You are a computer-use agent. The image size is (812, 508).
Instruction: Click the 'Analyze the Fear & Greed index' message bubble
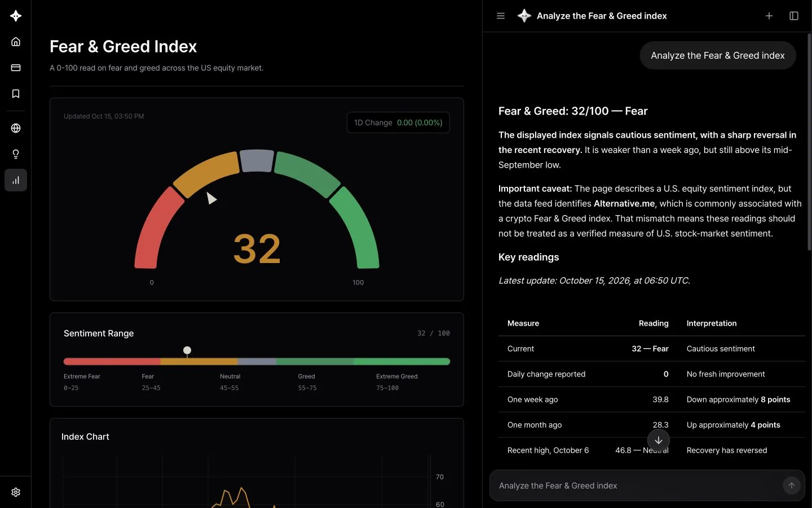tap(718, 55)
